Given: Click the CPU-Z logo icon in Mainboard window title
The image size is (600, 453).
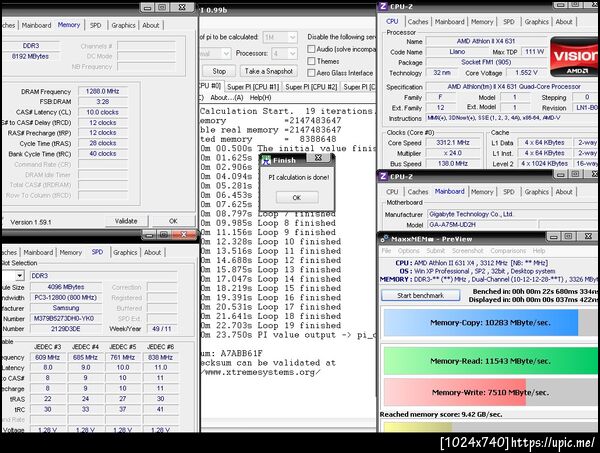Looking at the screenshot, I should [383, 176].
